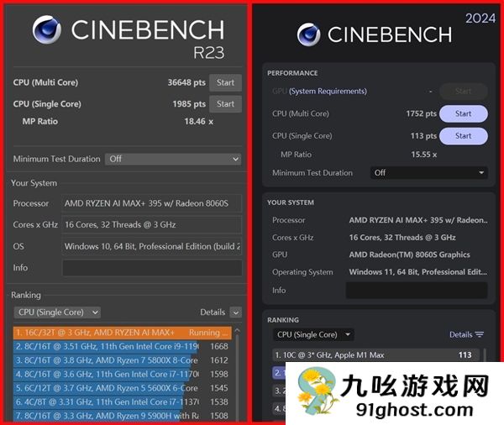Viewport: 504px width, 425px height.
Task: Select ranking row AMD Ryzen 5 5600X 1545
Action: tap(122, 388)
